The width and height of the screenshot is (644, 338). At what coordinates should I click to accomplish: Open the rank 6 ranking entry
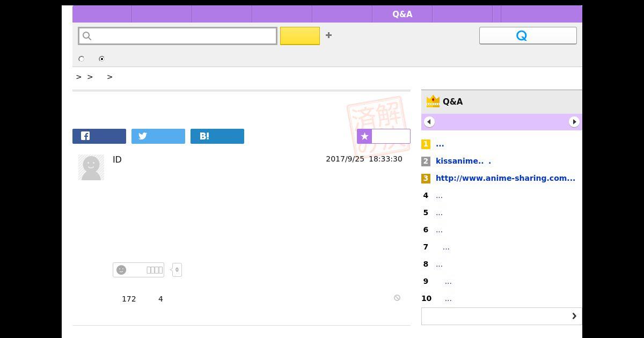(439, 230)
